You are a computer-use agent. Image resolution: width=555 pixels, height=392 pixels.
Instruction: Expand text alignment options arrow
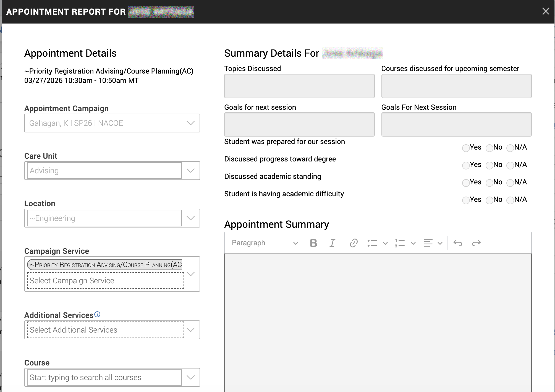coord(440,243)
